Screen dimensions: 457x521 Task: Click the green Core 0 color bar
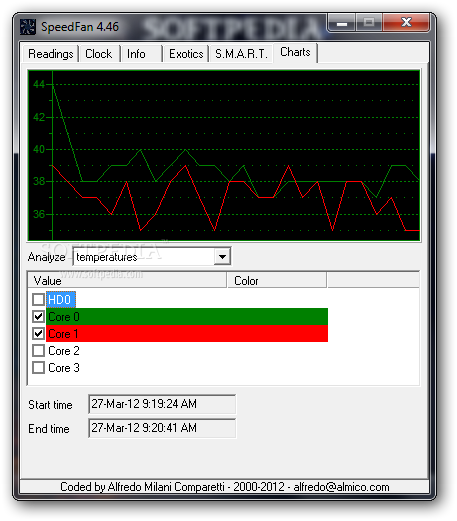pyautogui.click(x=187, y=316)
